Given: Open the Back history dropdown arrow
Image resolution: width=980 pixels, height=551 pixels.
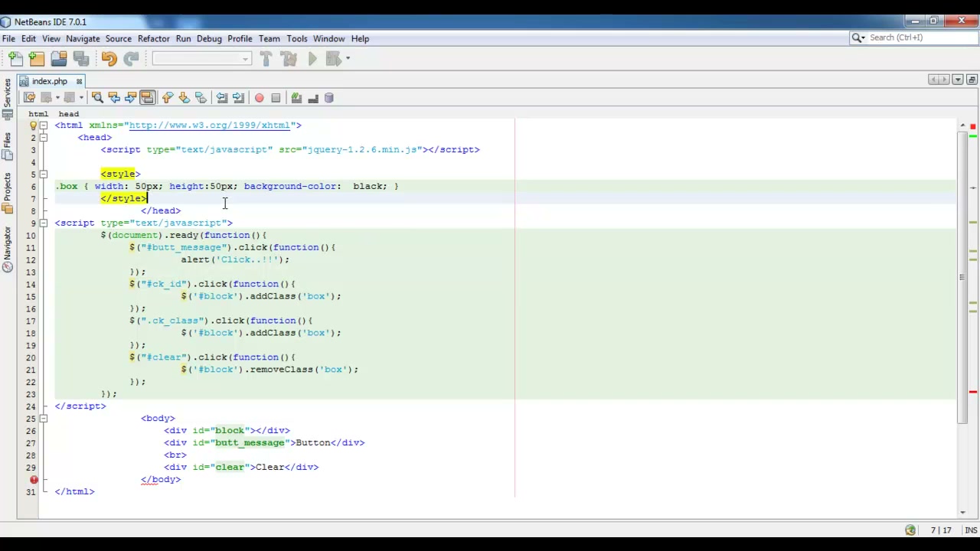Looking at the screenshot, I should pyautogui.click(x=57, y=98).
